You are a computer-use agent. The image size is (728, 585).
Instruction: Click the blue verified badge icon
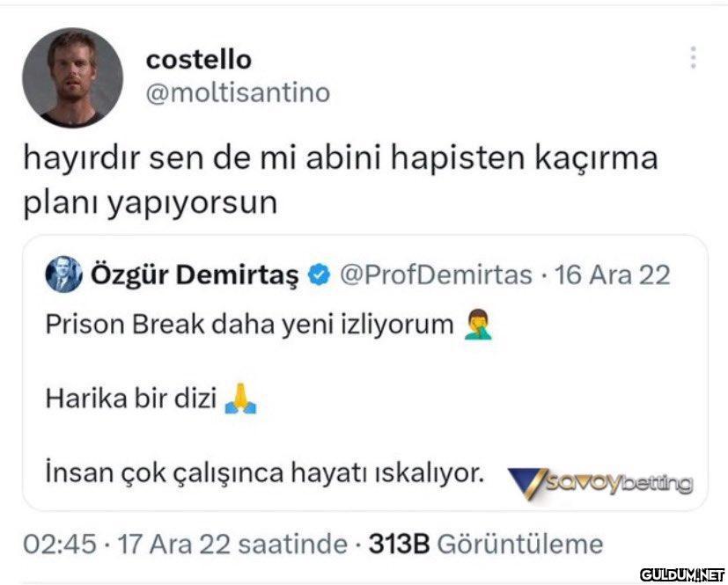coord(316,276)
